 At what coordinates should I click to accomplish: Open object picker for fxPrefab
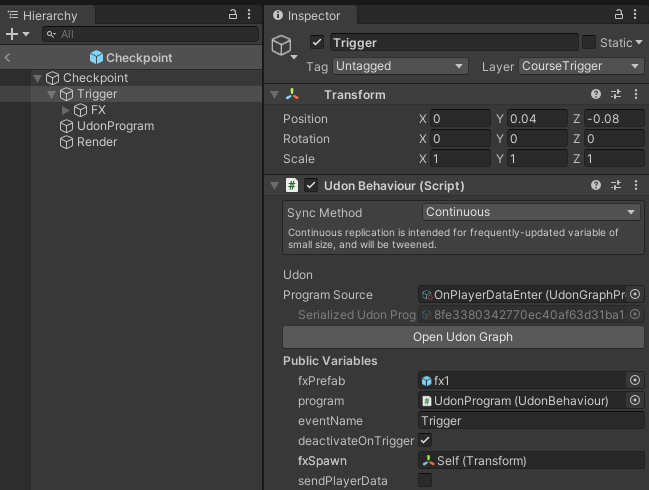point(635,380)
